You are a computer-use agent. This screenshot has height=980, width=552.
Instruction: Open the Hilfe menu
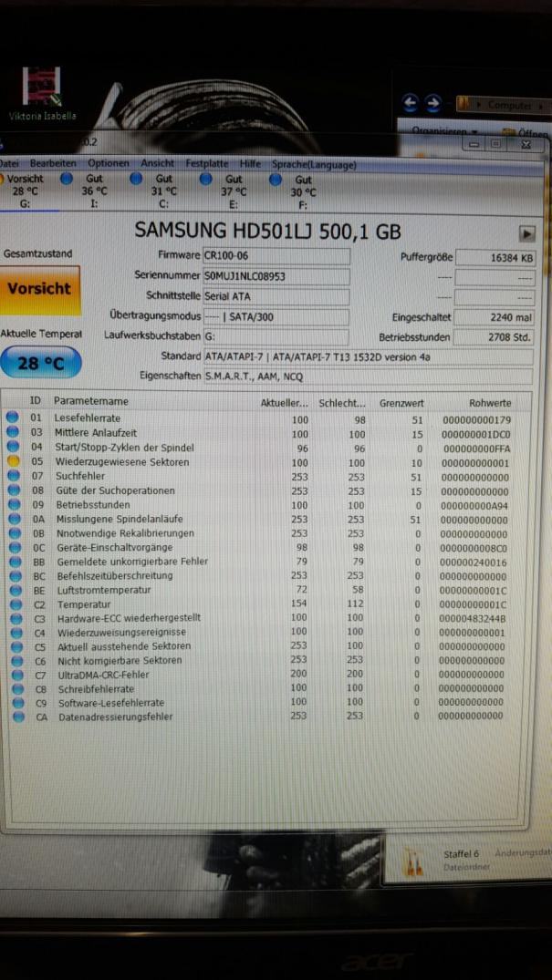pyautogui.click(x=250, y=164)
